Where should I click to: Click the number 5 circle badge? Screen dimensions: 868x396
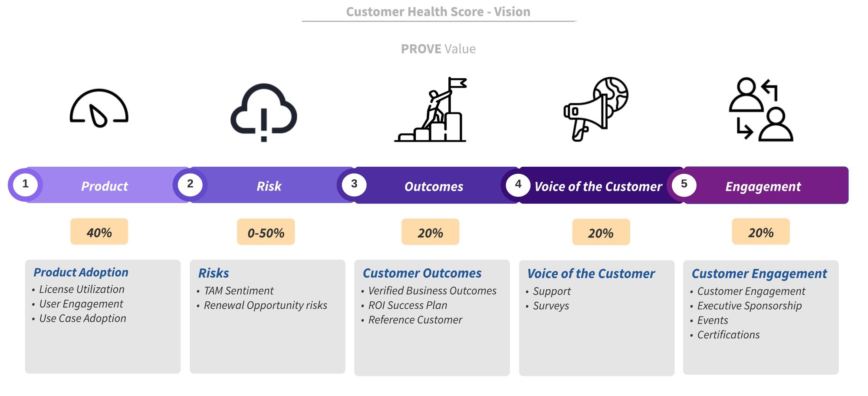[x=684, y=185]
